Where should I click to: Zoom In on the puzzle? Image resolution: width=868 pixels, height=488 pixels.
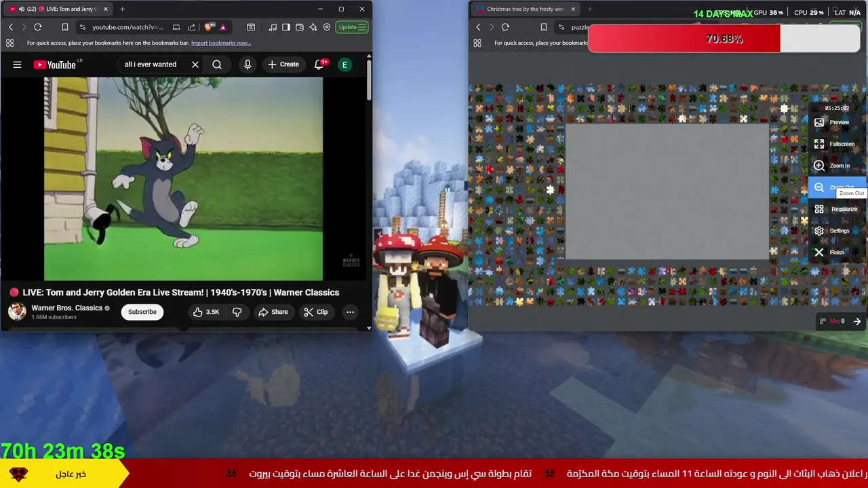coord(837,166)
